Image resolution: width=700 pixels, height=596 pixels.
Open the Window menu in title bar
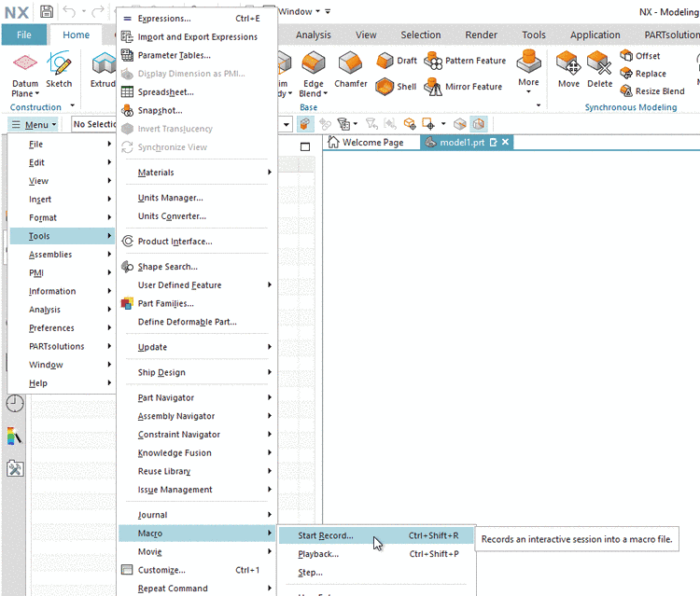click(299, 11)
